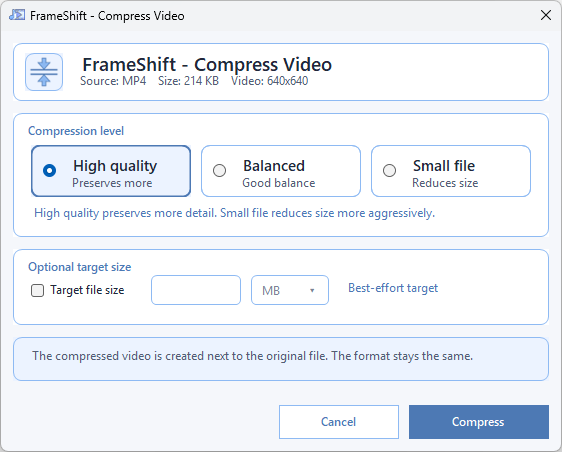Select the Small file radio button

389,170
